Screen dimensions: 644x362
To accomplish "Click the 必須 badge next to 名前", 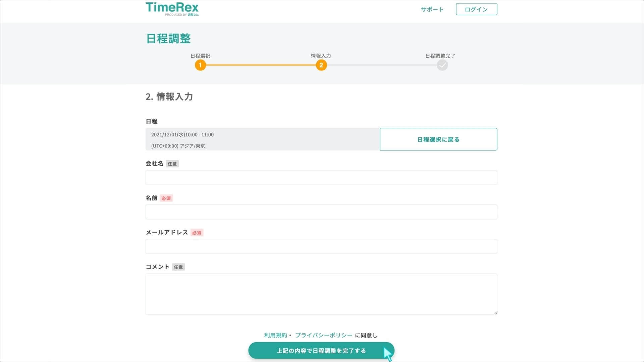I will pos(166,198).
